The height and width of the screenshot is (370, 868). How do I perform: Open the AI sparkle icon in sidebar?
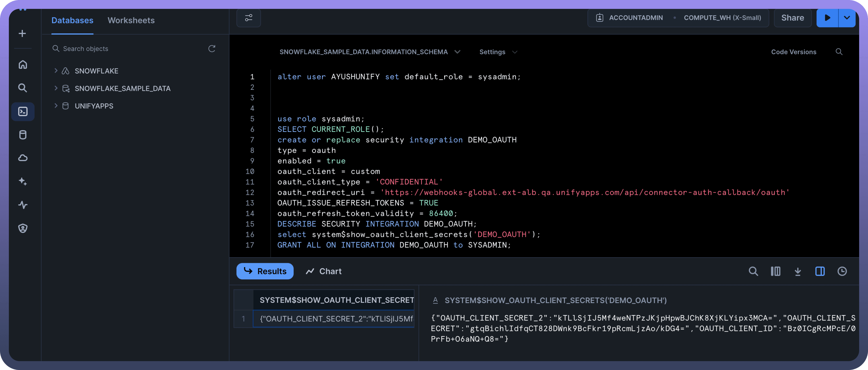23,181
